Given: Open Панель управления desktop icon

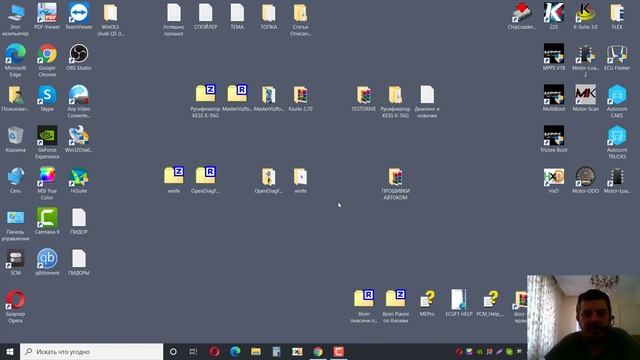Looking at the screenshot, I should pos(16,218).
